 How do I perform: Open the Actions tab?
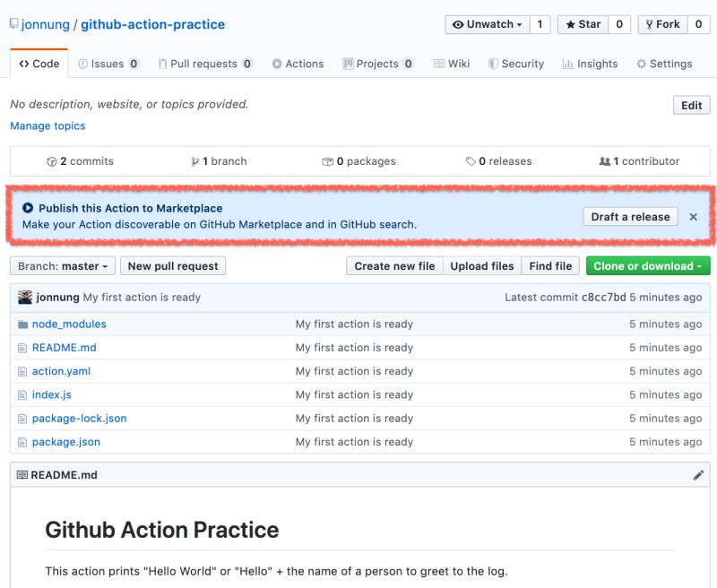point(299,64)
